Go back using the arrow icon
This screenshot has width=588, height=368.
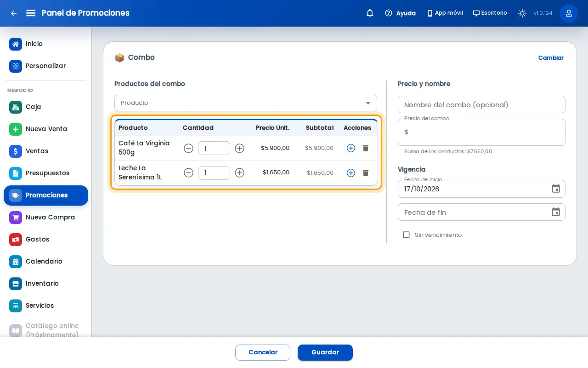coord(14,13)
